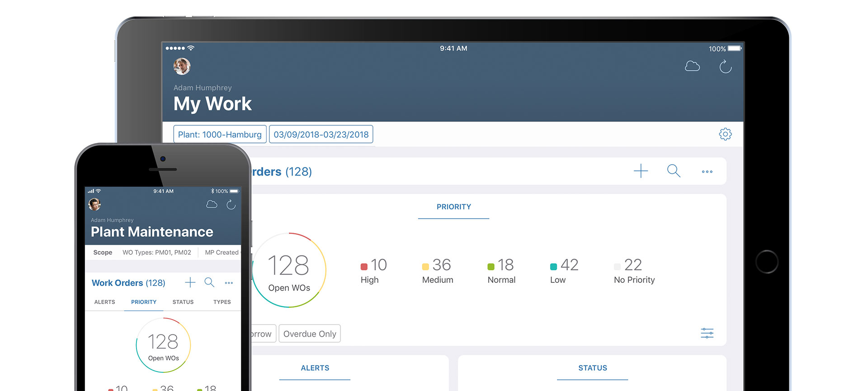Select the teal Low priority swatch
Screen dimensions: 868x391
coord(553,267)
